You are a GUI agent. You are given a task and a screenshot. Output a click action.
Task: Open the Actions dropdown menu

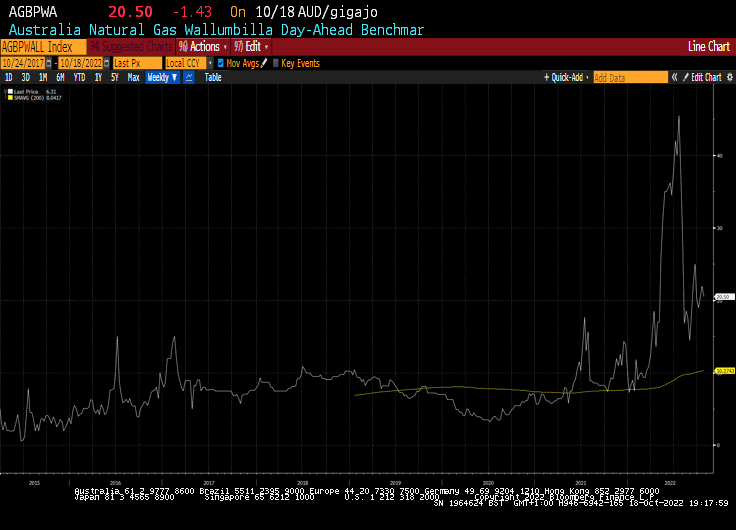(x=203, y=47)
